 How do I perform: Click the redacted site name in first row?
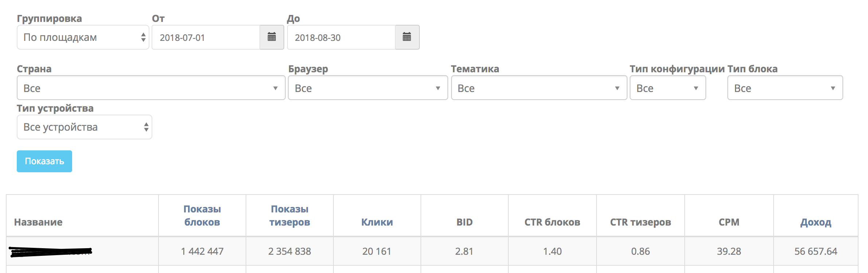[x=51, y=251]
